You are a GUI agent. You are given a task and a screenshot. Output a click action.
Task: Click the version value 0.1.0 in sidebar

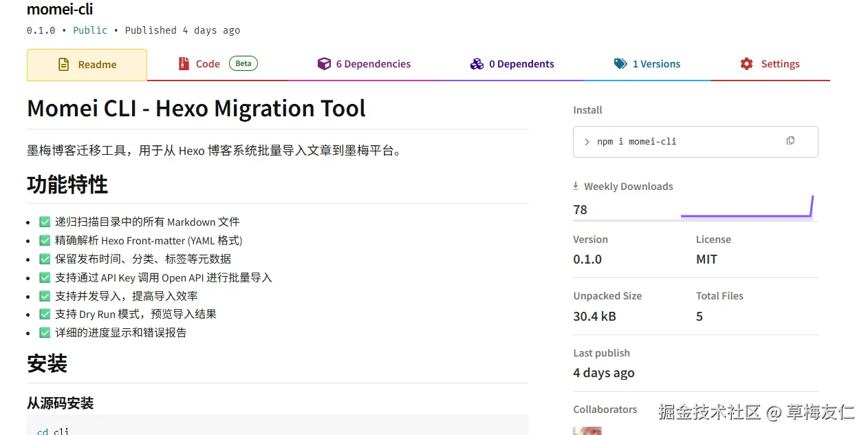point(587,259)
